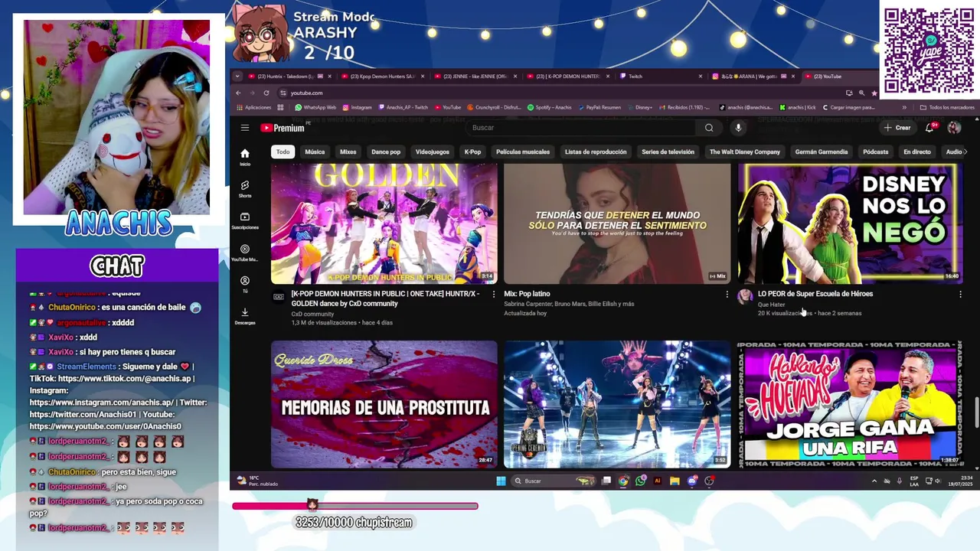The height and width of the screenshot is (551, 980).
Task: Open the Tú section in sidebar
Action: point(245,285)
